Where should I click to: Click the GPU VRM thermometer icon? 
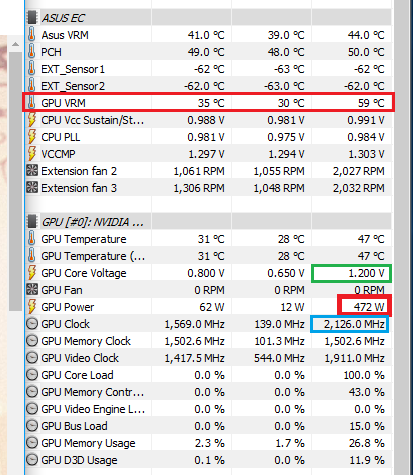[31, 103]
